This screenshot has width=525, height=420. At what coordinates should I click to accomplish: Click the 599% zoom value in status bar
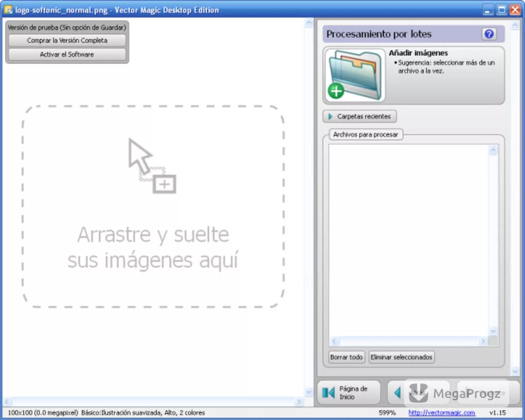click(x=387, y=412)
